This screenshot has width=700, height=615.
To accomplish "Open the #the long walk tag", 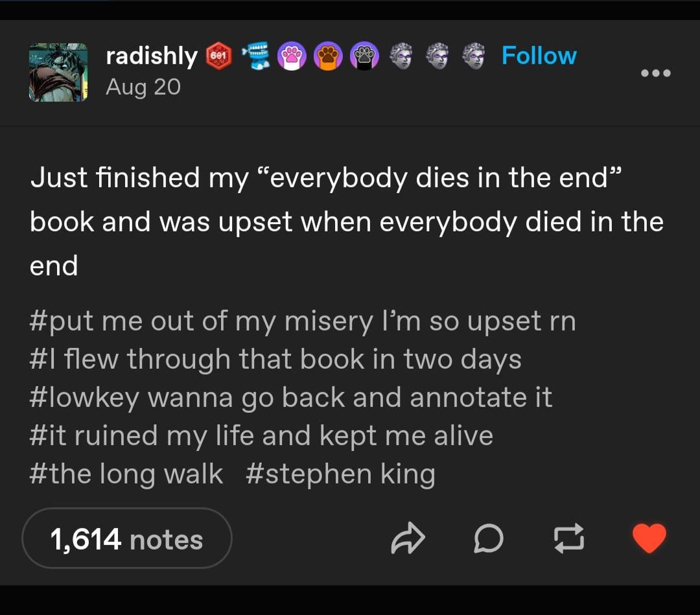I will (x=126, y=474).
